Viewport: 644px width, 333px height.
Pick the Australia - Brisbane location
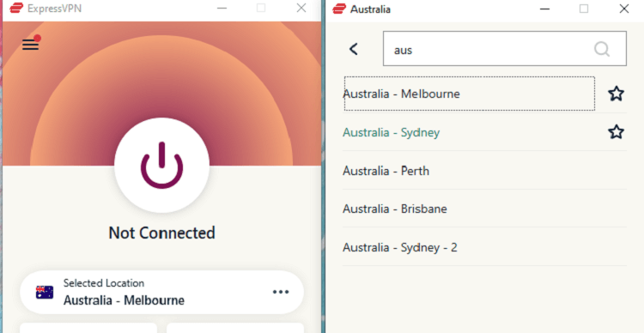[x=484, y=209]
